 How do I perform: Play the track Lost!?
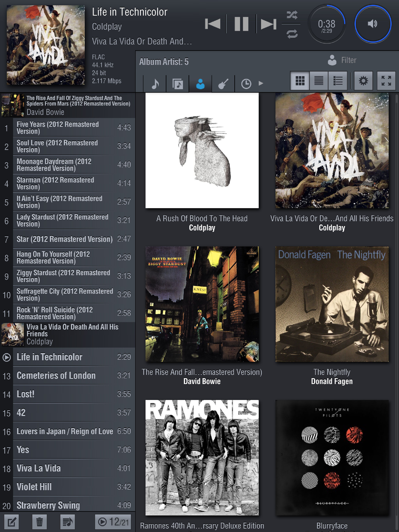click(67, 394)
